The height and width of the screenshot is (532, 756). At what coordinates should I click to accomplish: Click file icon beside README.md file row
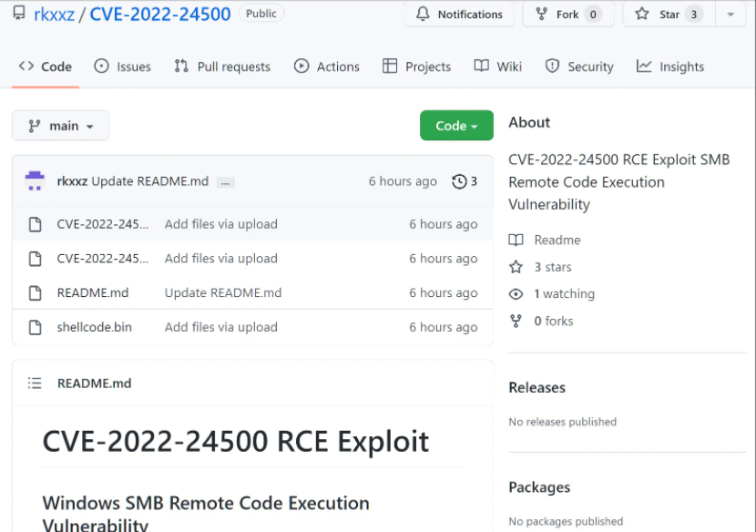tap(36, 292)
